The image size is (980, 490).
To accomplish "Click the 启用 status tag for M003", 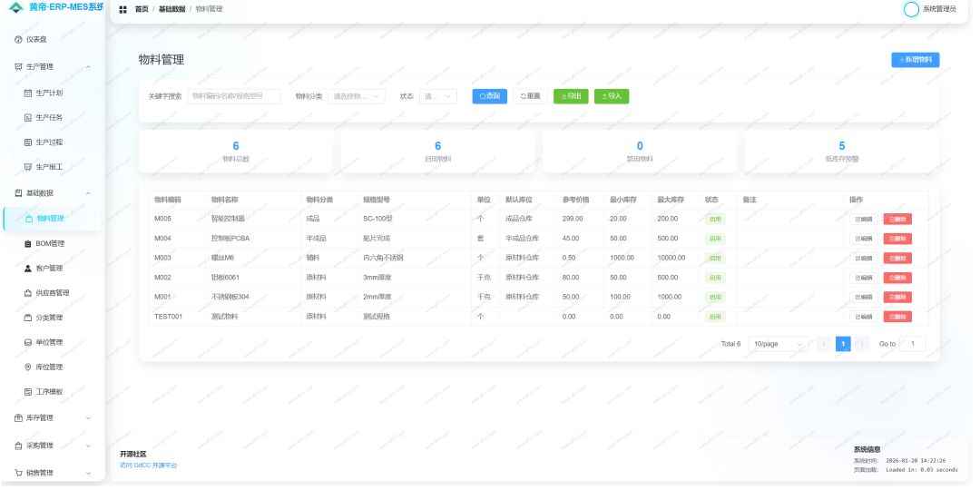I will click(715, 258).
